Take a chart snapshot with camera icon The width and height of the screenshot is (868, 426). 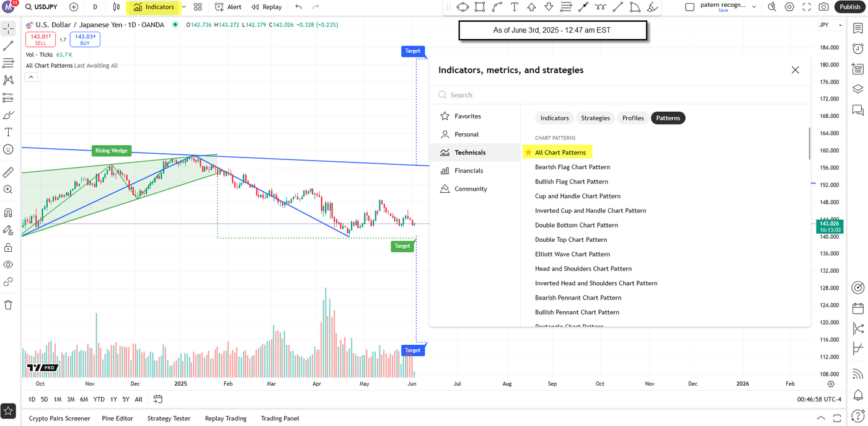(x=823, y=7)
